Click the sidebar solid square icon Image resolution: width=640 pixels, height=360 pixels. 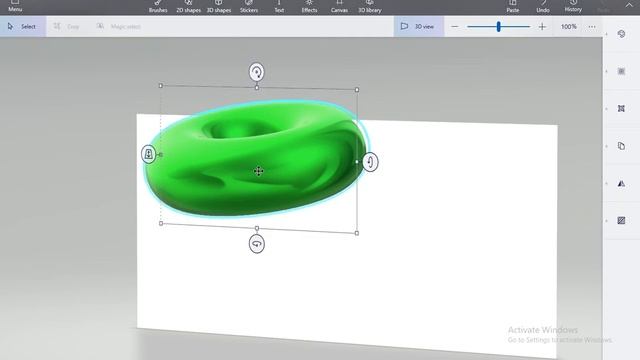pos(621,71)
